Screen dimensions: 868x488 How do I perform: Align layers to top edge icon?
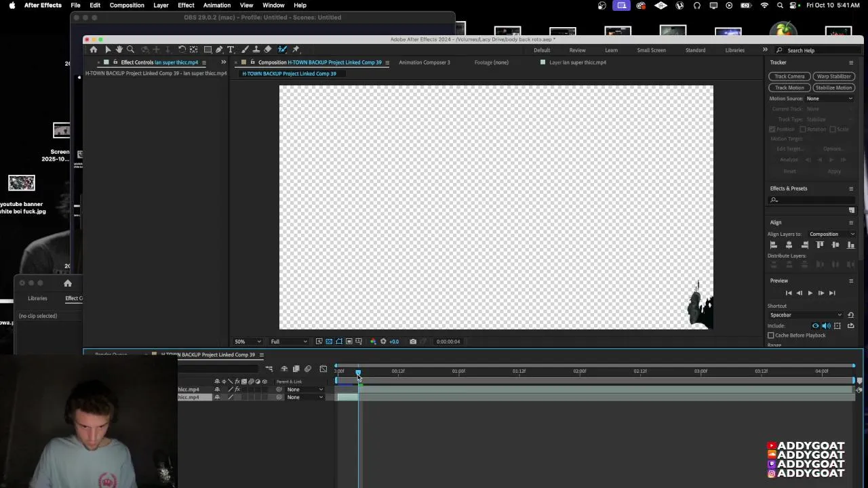click(820, 245)
